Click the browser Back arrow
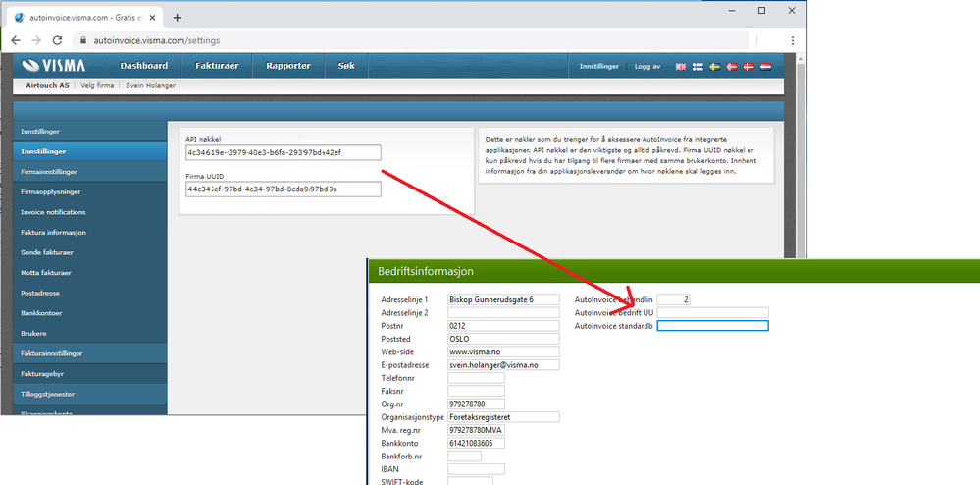Image resolution: width=980 pixels, height=485 pixels. tap(16, 40)
